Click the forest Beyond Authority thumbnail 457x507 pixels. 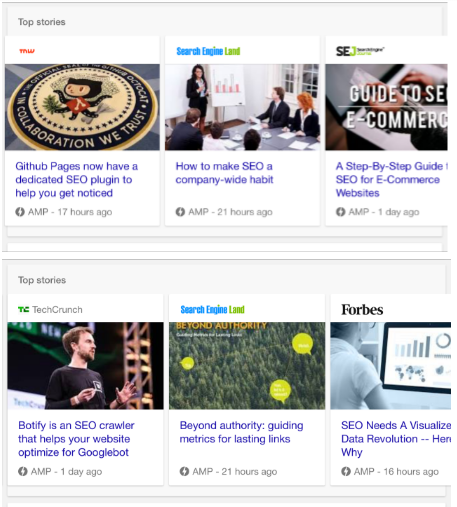pos(247,366)
